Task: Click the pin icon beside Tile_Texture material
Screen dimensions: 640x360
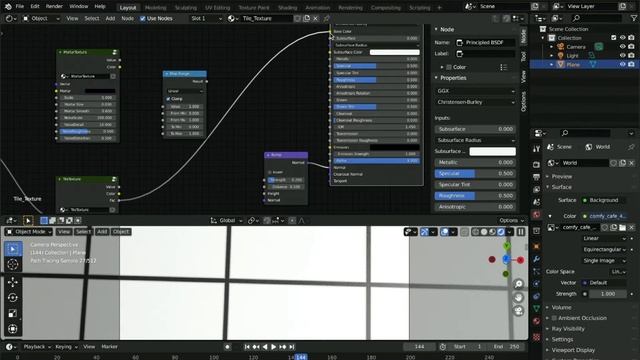Action: click(x=327, y=18)
